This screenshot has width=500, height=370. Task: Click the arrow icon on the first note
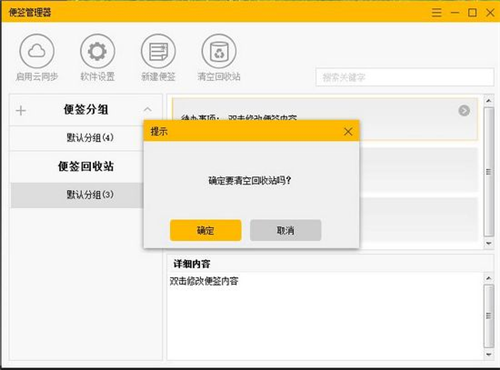tap(464, 110)
